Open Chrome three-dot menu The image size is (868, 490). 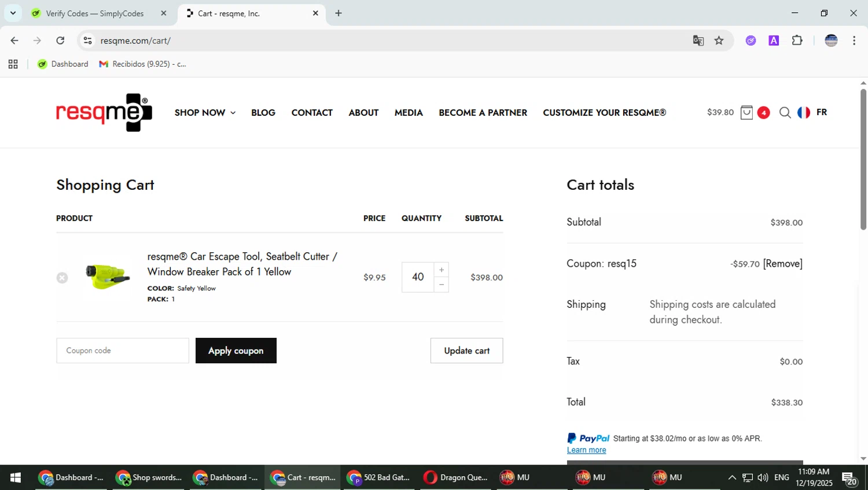pos(854,40)
